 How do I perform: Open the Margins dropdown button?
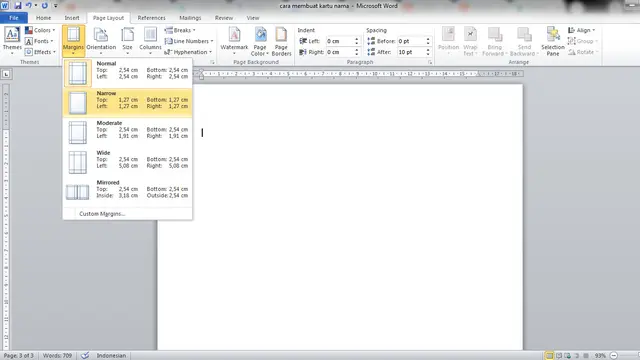pyautogui.click(x=73, y=41)
